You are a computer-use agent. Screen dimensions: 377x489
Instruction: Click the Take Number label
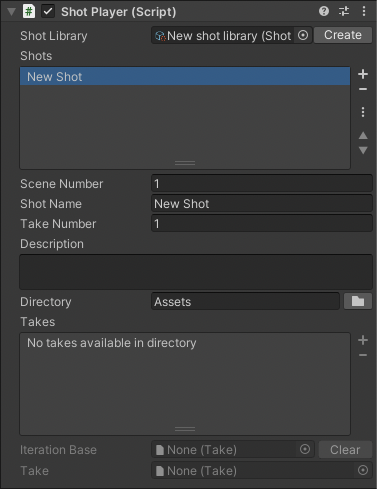pos(58,224)
